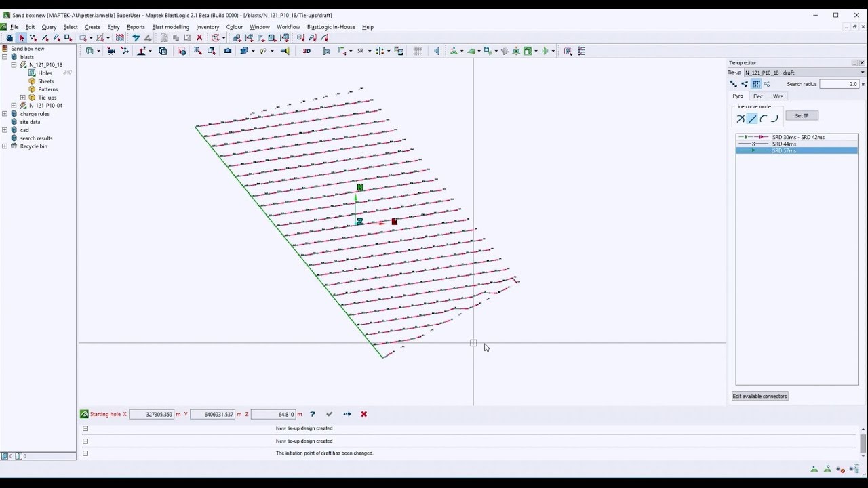Open the Inventory menu
This screenshot has width=868, height=488.
tap(208, 27)
